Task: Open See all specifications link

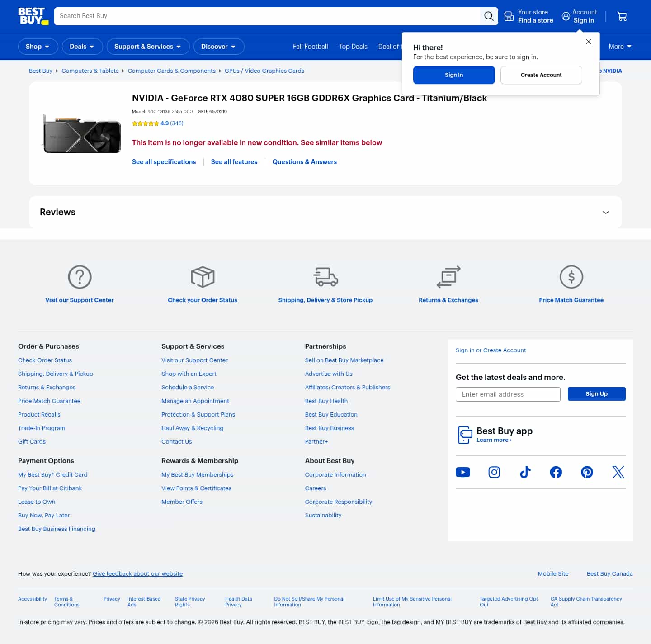Action: (164, 162)
